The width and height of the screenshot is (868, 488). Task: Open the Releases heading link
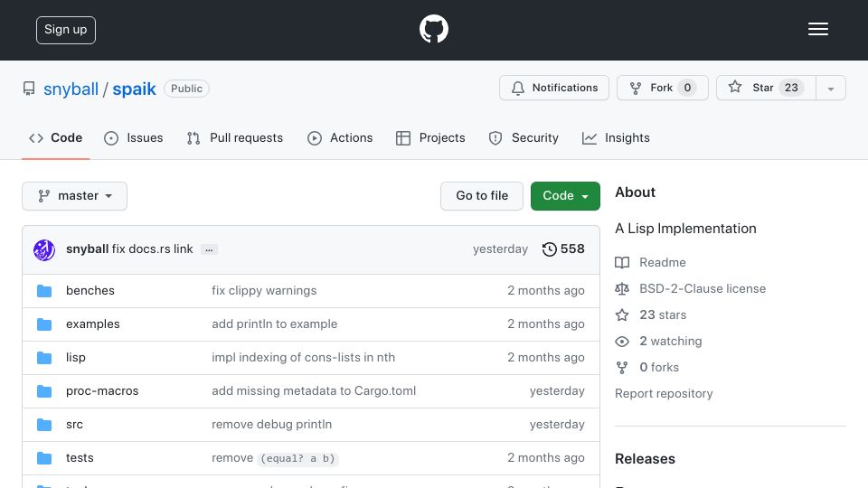click(x=645, y=459)
